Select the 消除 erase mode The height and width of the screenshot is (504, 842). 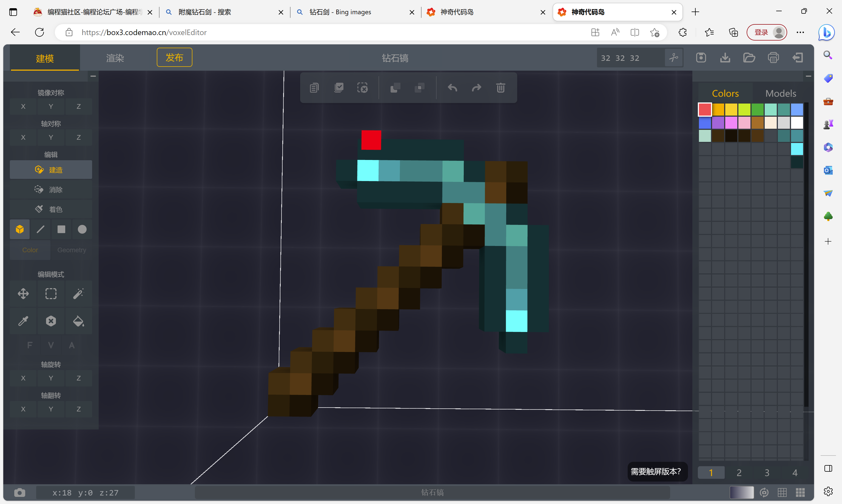point(51,190)
